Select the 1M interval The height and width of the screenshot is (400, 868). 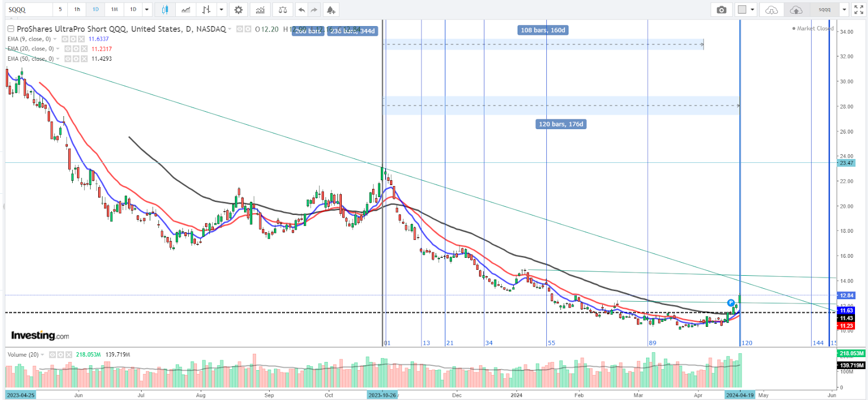pos(114,10)
